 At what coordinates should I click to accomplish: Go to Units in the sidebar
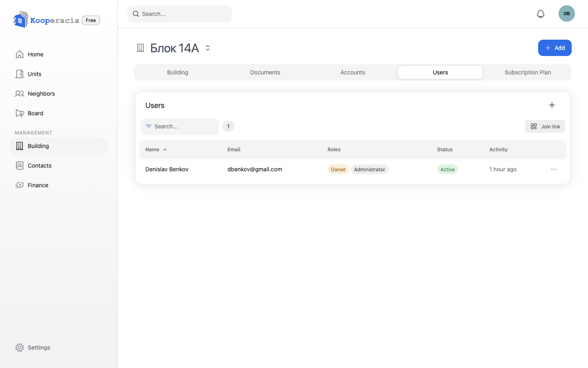(x=58, y=74)
